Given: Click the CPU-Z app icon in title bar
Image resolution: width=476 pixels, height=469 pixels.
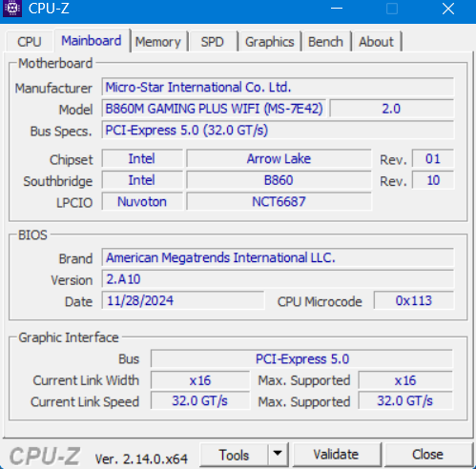Looking at the screenshot, I should click(12, 9).
